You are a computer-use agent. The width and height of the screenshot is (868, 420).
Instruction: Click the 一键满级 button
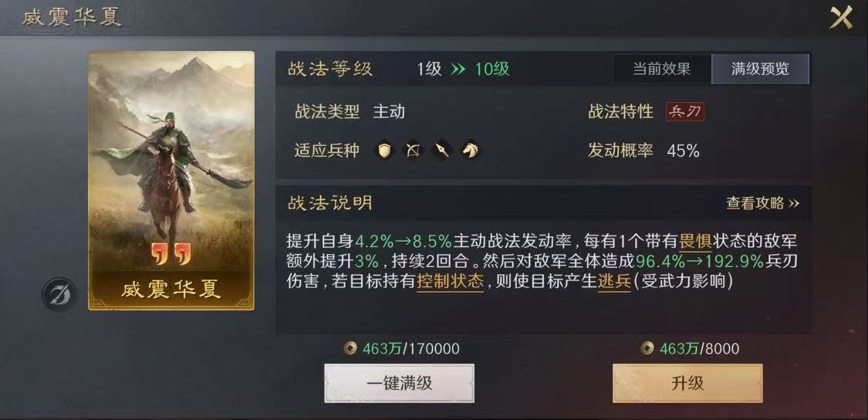point(399,384)
